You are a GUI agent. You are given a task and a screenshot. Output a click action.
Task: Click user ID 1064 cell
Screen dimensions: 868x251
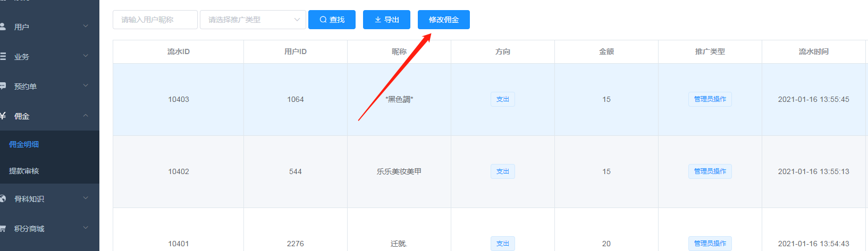coord(296,99)
